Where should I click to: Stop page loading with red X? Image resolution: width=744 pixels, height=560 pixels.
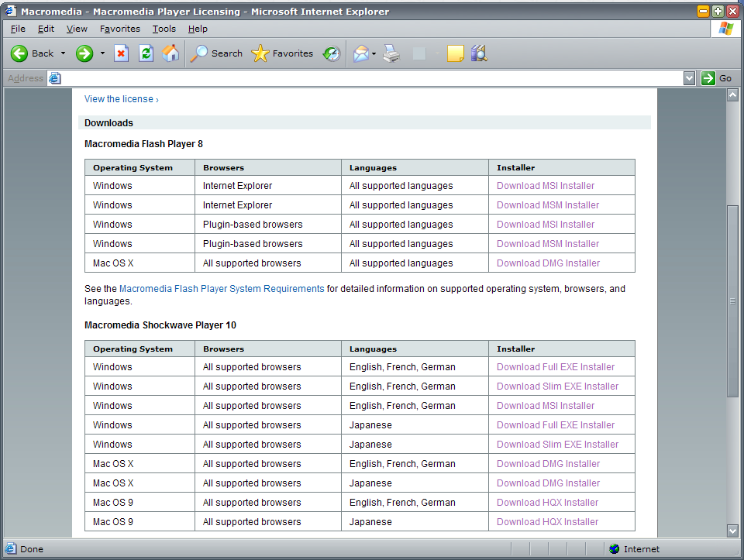(x=122, y=53)
